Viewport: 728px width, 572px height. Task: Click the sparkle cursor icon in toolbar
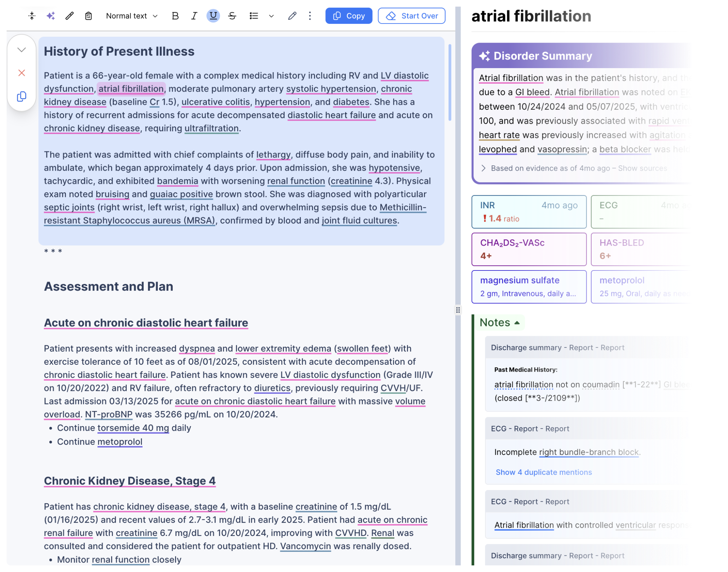[x=32, y=16]
